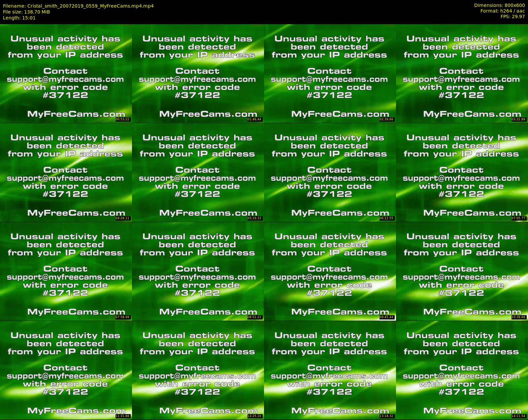The width and height of the screenshot is (528, 420).
Task: Pick the video frame marked 12:25.10
Action: (198, 370)
